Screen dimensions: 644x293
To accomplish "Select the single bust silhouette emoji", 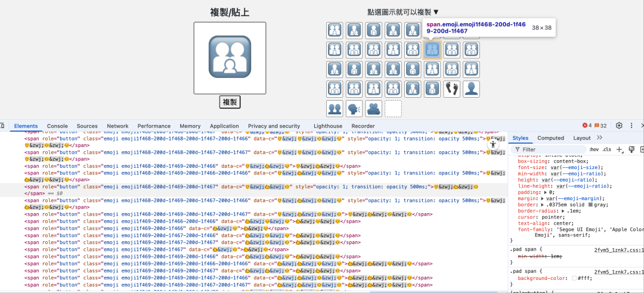I will tap(471, 89).
